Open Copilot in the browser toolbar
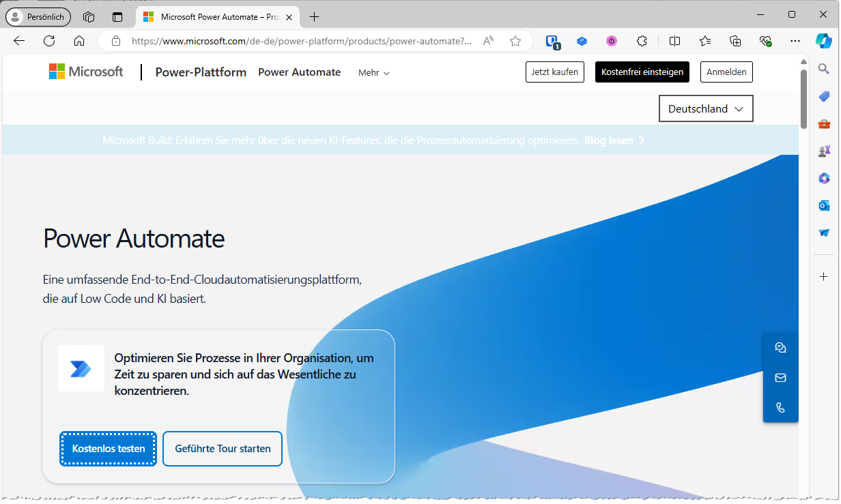The width and height of the screenshot is (841, 504). (824, 41)
